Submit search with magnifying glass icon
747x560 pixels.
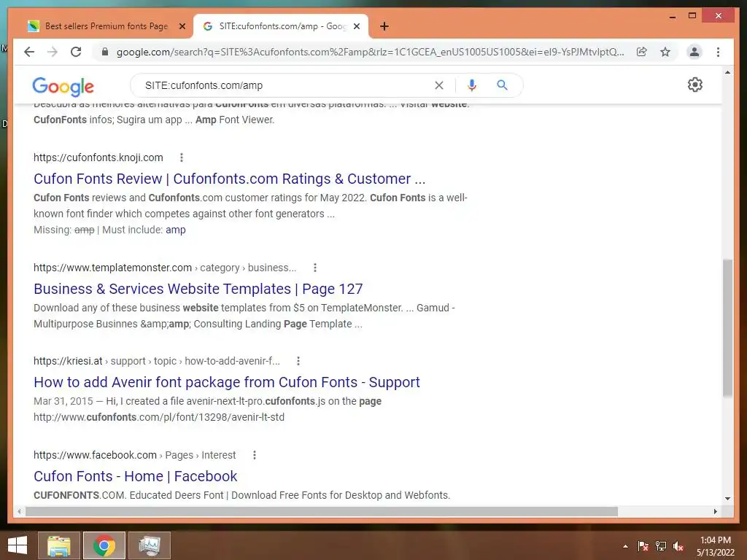[502, 85]
